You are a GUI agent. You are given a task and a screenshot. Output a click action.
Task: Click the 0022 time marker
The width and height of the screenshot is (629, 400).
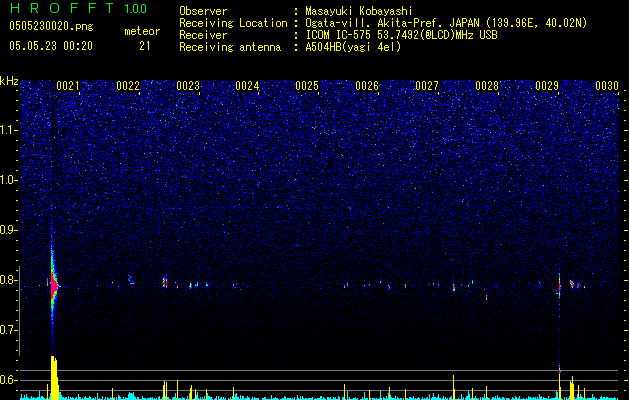128,86
